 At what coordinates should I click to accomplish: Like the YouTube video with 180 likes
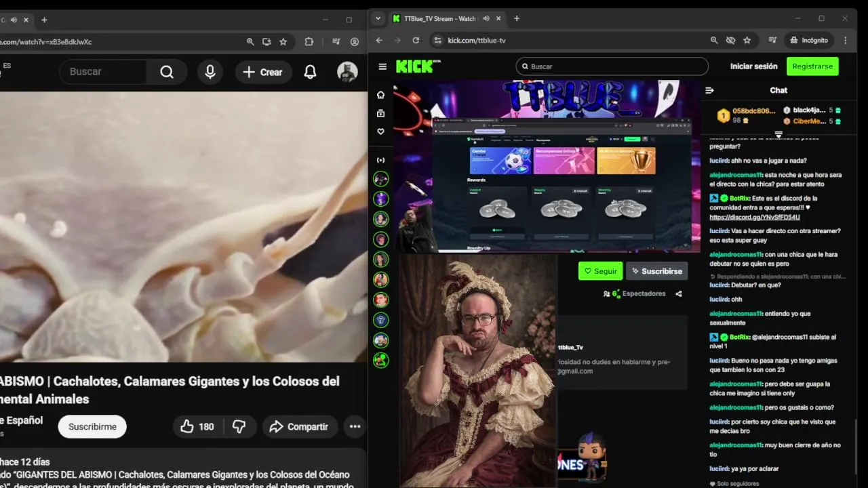coord(197,426)
